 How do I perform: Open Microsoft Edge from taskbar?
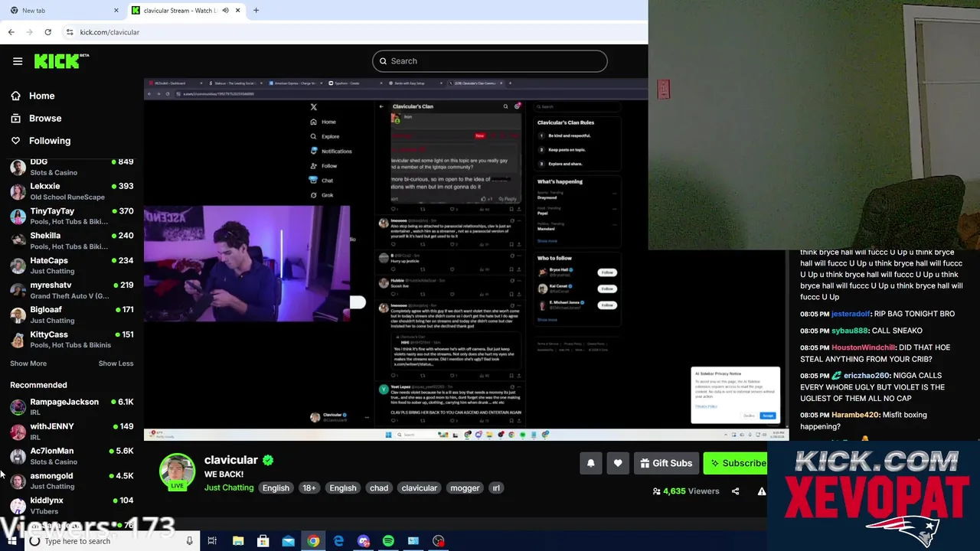click(338, 541)
